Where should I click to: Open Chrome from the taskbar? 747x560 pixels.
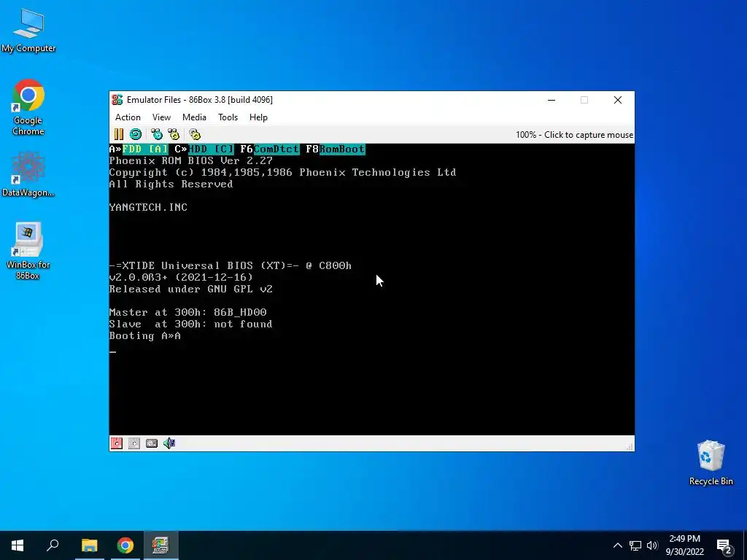[125, 545]
